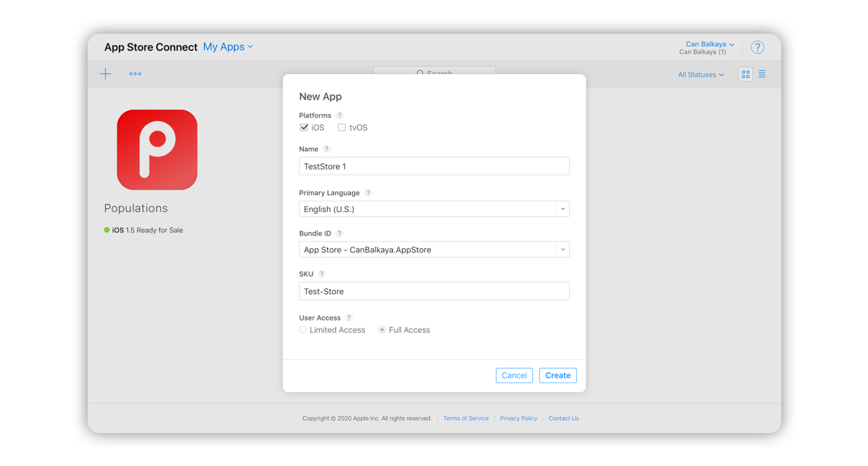Click the copyright 2020 Apple Inc. text

pos(367,419)
